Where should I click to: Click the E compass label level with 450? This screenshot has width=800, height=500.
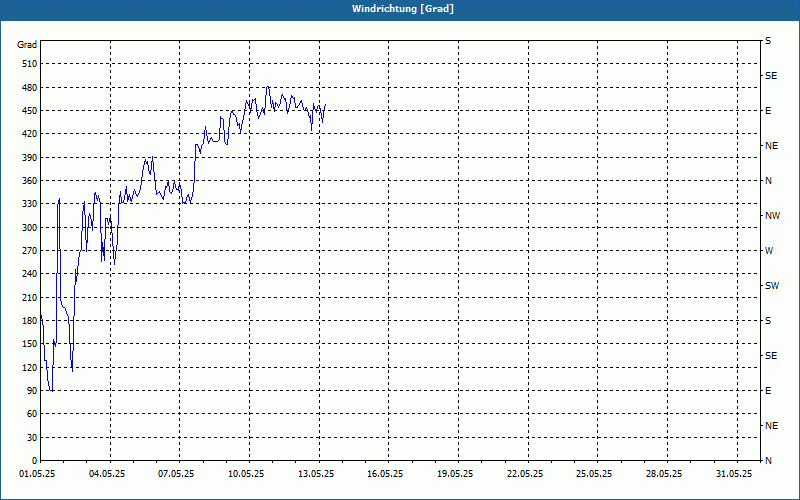tap(768, 111)
